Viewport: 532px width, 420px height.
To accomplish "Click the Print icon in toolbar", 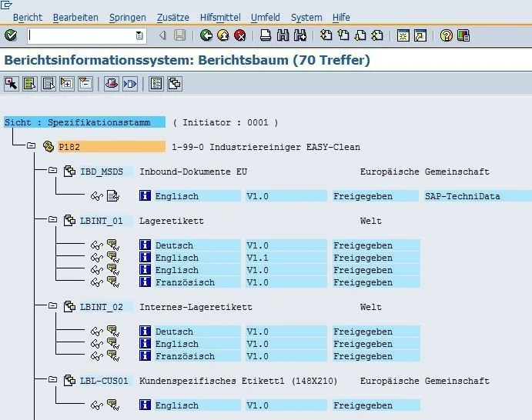I will point(266,35).
